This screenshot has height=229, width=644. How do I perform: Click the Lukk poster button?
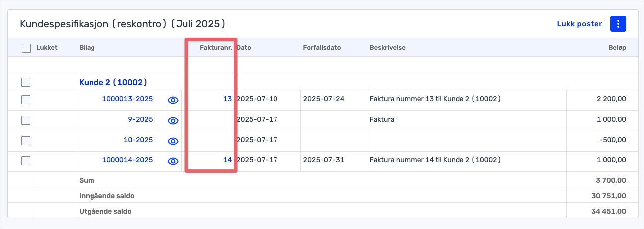[x=579, y=24]
